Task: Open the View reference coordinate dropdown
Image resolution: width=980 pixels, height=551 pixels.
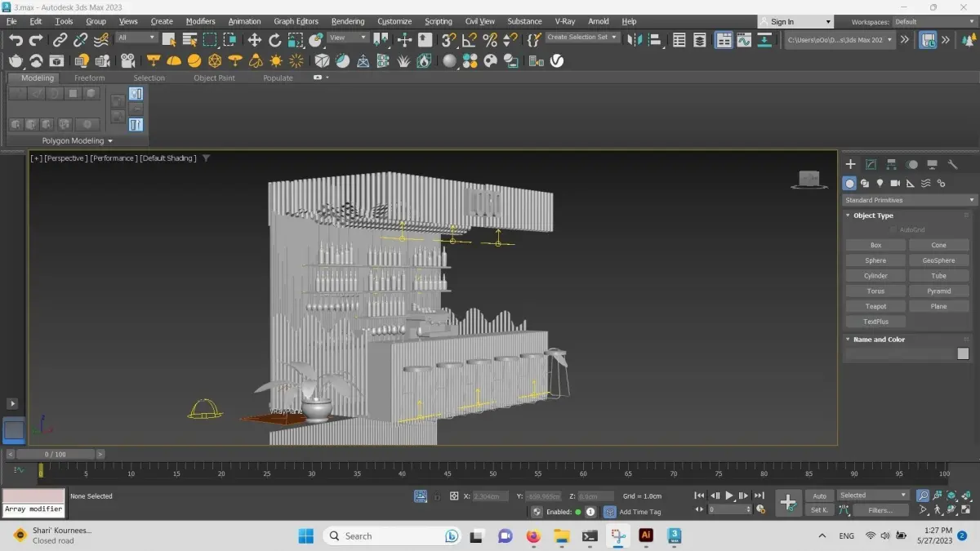Action: tap(348, 38)
